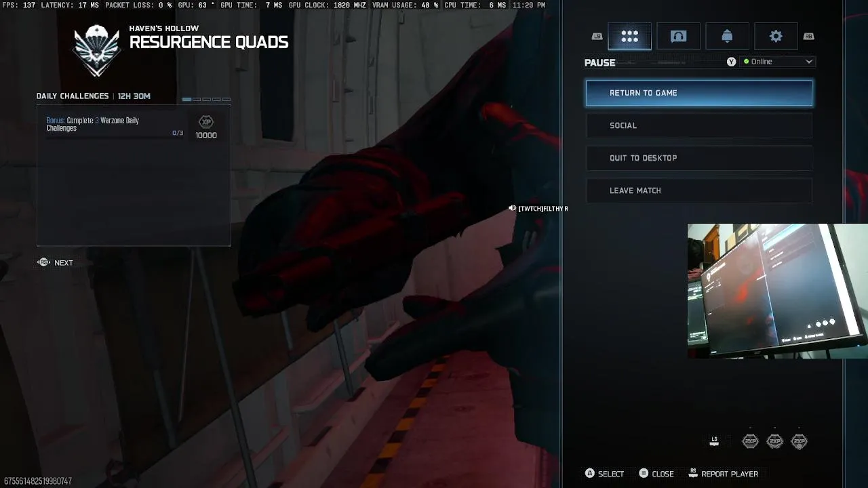Screen dimensions: 868x488
Task: Open the Social menu
Action: [699, 125]
